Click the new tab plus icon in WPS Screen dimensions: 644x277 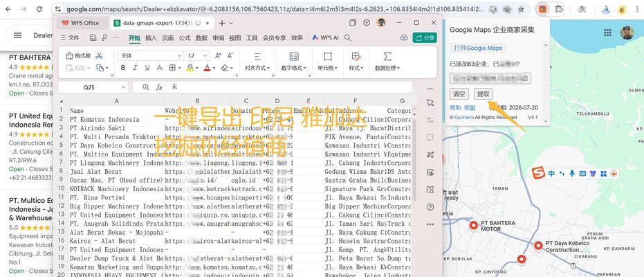[x=222, y=23]
